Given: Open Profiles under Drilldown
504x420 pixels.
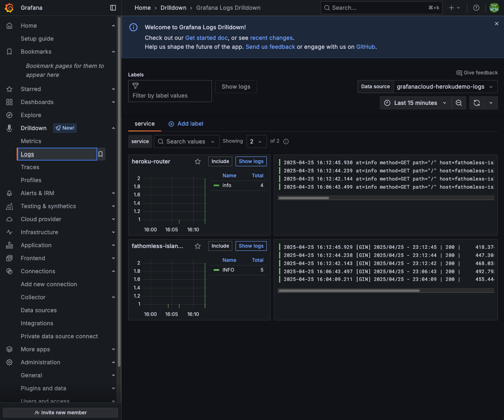Looking at the screenshot, I should tap(31, 180).
